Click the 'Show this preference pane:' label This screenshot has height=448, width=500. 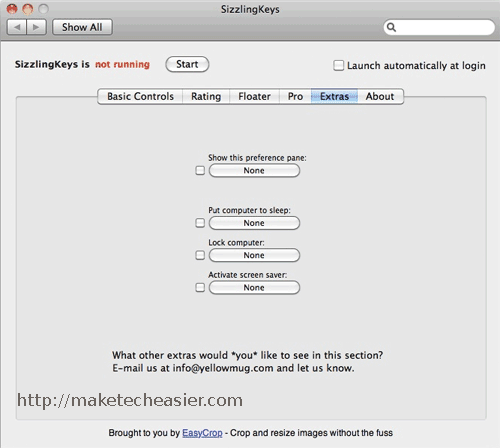[x=257, y=158]
